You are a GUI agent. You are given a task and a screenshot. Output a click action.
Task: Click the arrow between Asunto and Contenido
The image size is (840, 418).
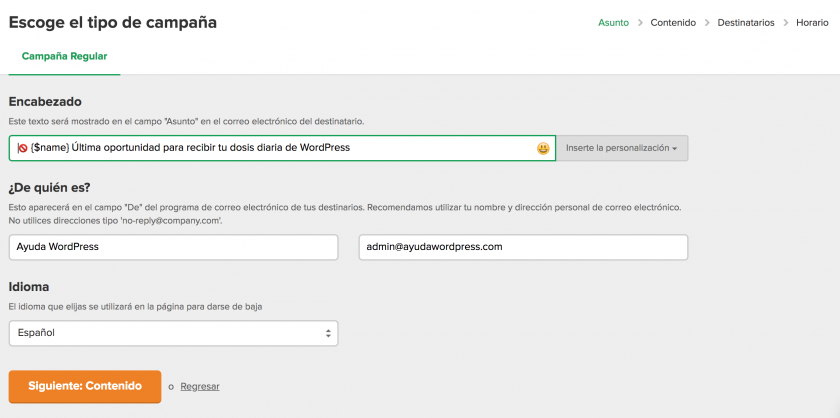pos(640,22)
